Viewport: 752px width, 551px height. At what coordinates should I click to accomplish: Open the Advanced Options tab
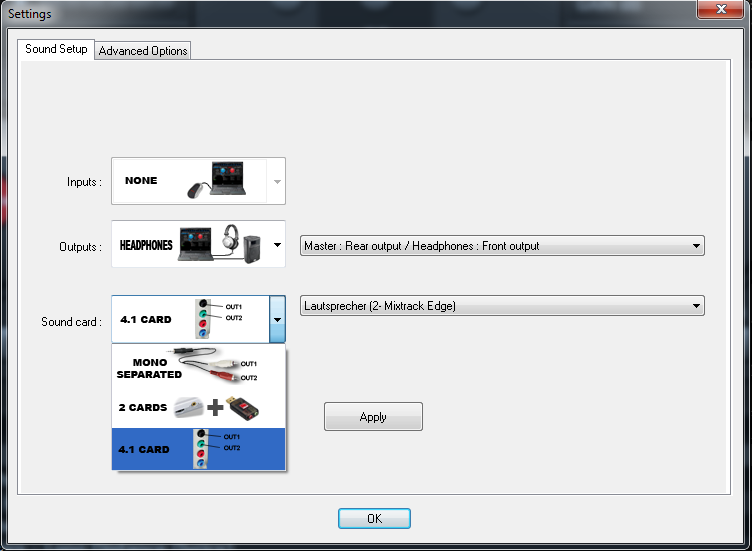pos(143,51)
